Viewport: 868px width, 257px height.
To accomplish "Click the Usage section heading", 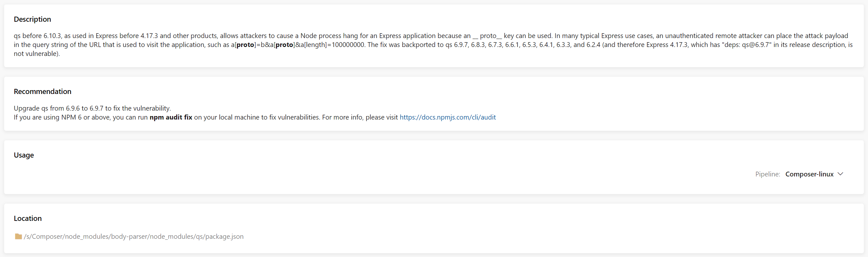I will [24, 155].
